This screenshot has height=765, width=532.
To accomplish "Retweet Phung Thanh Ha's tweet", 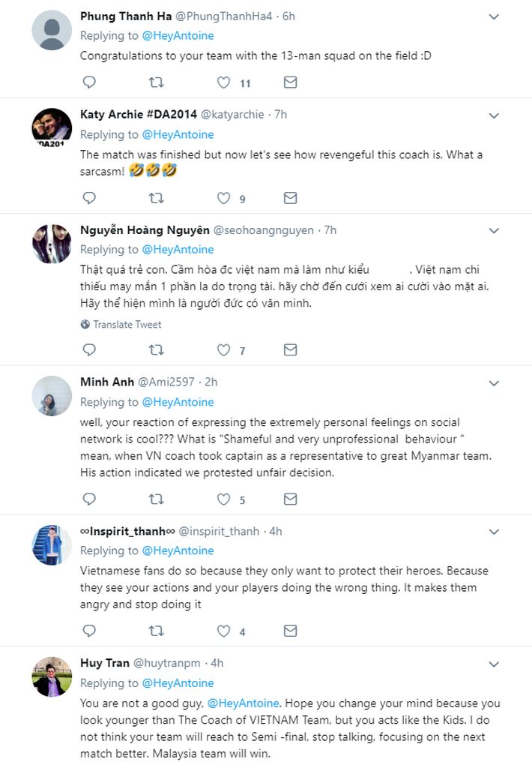I will (156, 82).
